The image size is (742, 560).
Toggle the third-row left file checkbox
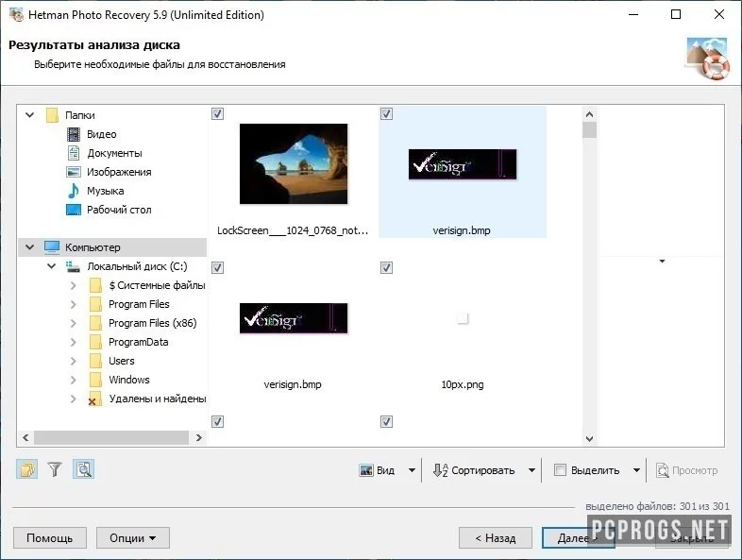pyautogui.click(x=217, y=422)
